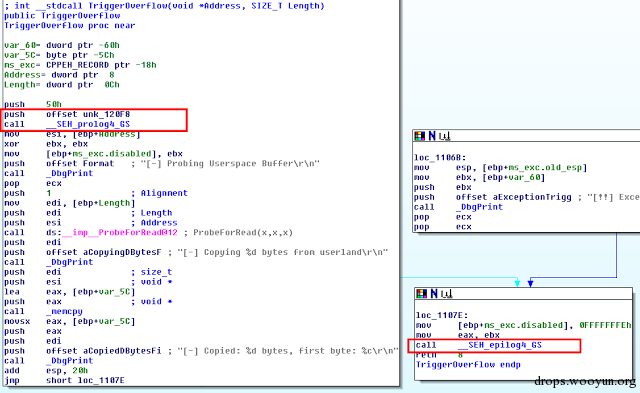Follow the _DbgPrint call in the loc_11068 node
Image resolution: width=640 pixels, height=393 pixels.
[x=479, y=207]
